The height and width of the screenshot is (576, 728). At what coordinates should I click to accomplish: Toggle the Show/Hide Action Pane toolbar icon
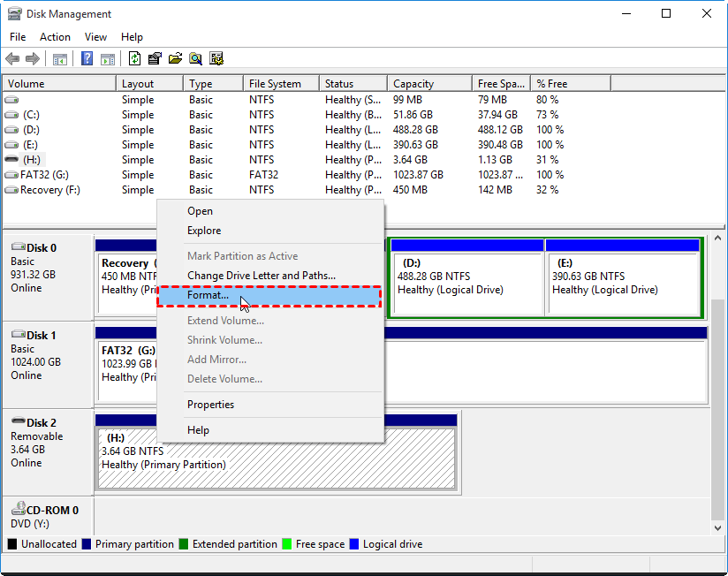point(108,59)
